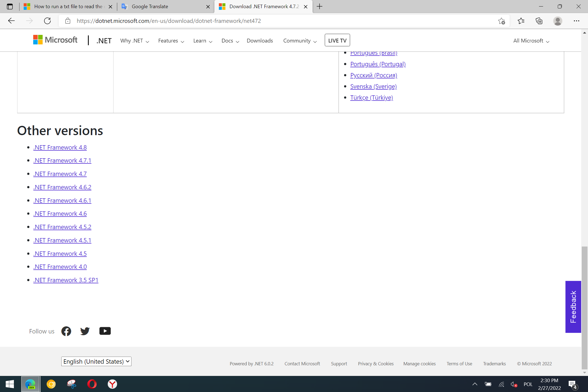Image resolution: width=588 pixels, height=392 pixels.
Task: Click the muted volume icon in system tray
Action: [514, 384]
